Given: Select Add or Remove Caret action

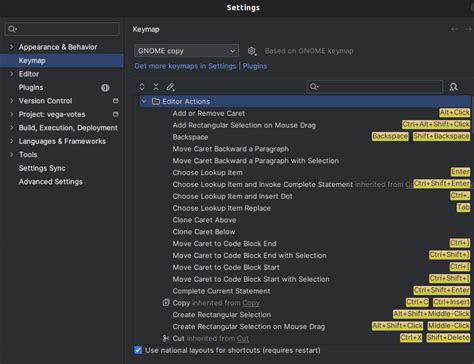Looking at the screenshot, I should tap(209, 113).
